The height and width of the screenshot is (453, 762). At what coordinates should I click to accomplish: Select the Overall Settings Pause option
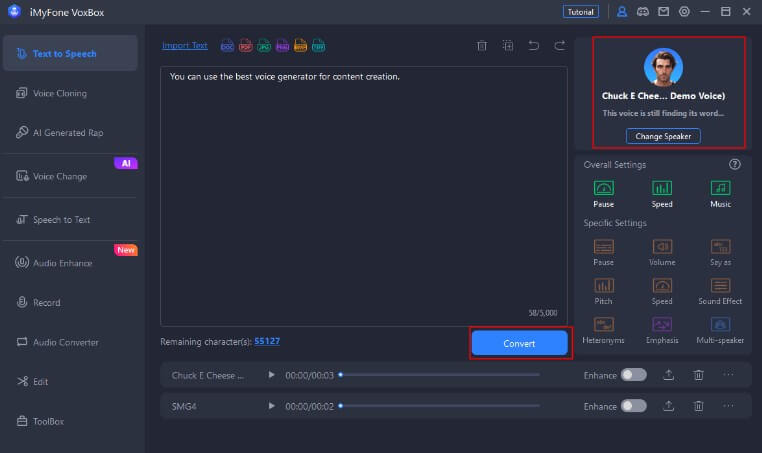pyautogui.click(x=604, y=194)
